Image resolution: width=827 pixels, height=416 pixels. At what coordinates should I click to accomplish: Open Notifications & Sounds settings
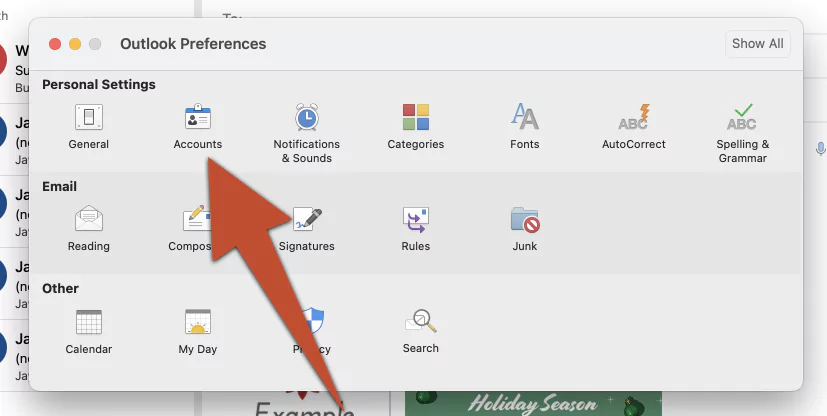(306, 134)
